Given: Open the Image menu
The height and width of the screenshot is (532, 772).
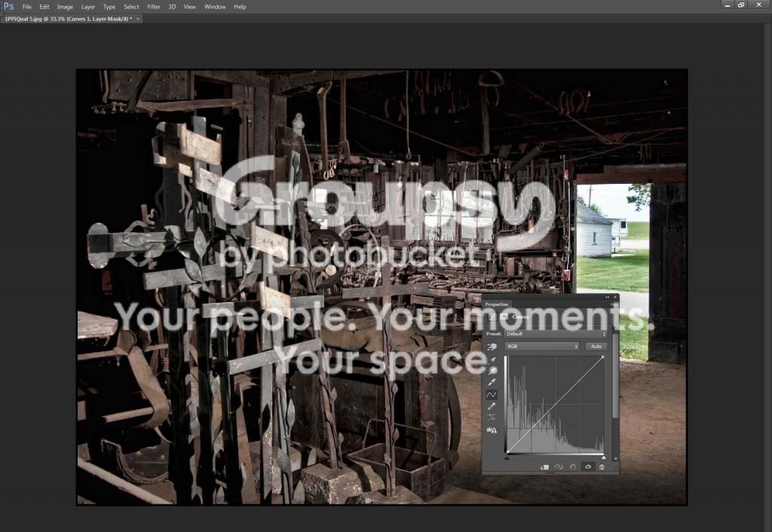Looking at the screenshot, I should tap(65, 7).
